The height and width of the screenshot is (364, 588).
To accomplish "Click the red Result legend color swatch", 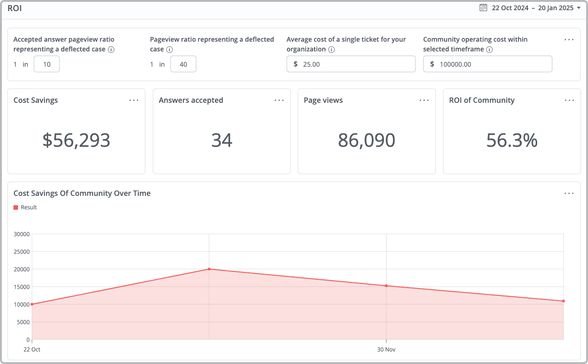I will [x=16, y=207].
